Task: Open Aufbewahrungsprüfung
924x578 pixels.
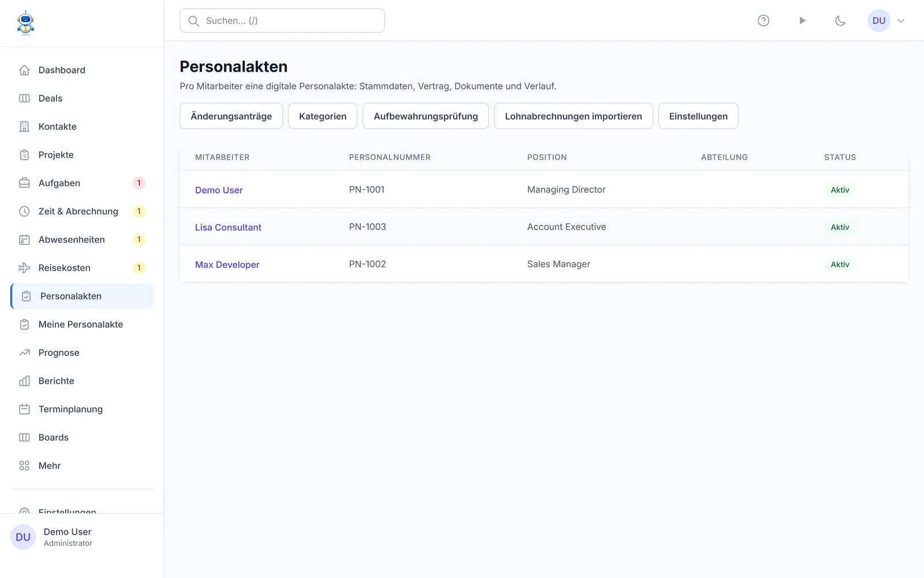Action: pos(426,116)
